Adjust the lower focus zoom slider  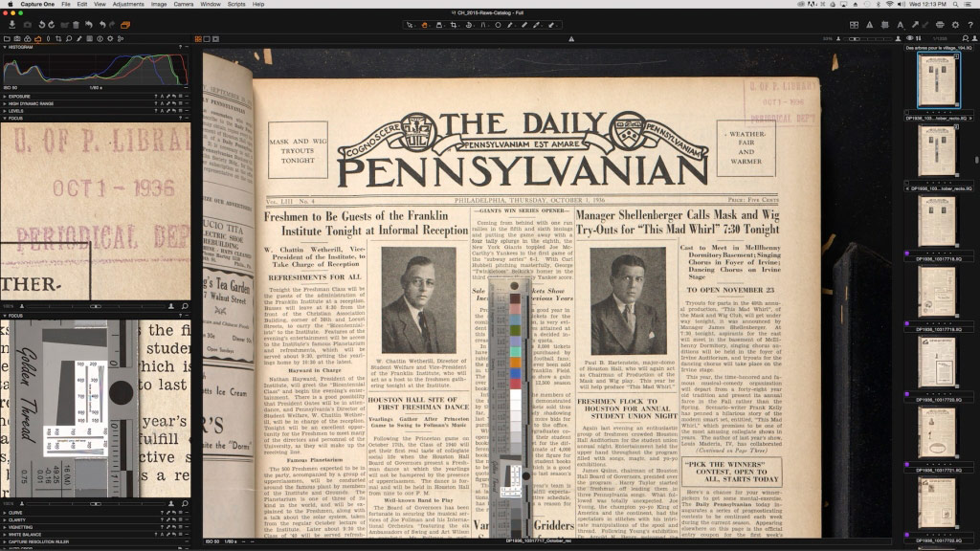96,503
